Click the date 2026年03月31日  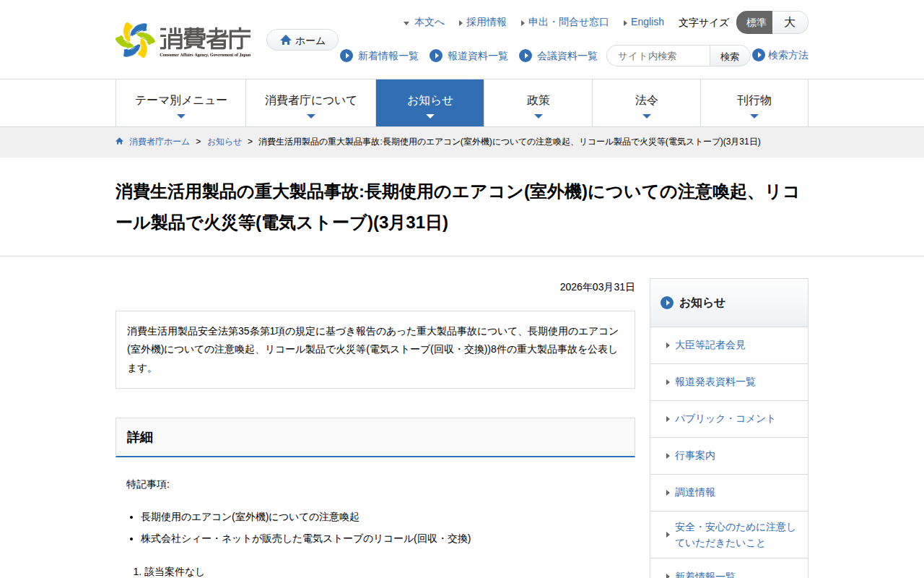[x=598, y=287]
